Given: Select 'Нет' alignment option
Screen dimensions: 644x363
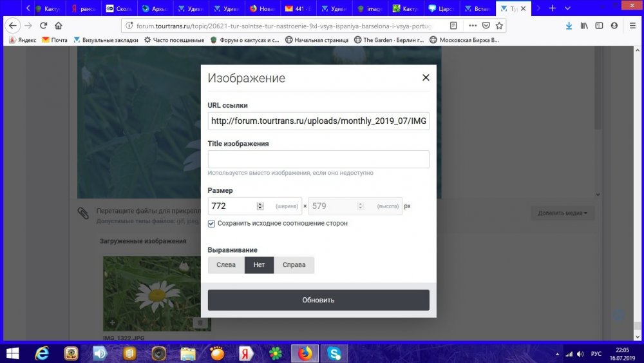Looking at the screenshot, I should [259, 265].
